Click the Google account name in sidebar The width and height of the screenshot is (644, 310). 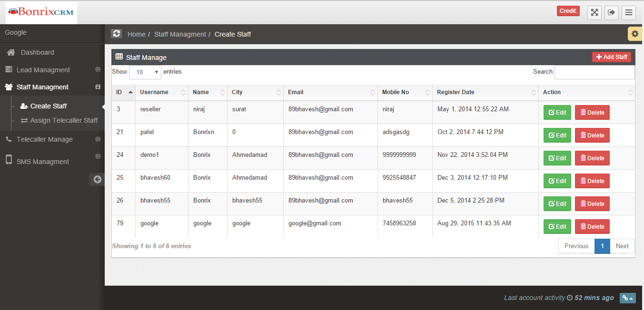(16, 32)
